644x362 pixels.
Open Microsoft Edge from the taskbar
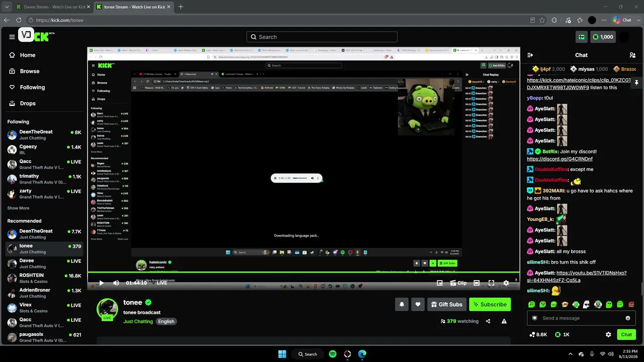[362, 354]
